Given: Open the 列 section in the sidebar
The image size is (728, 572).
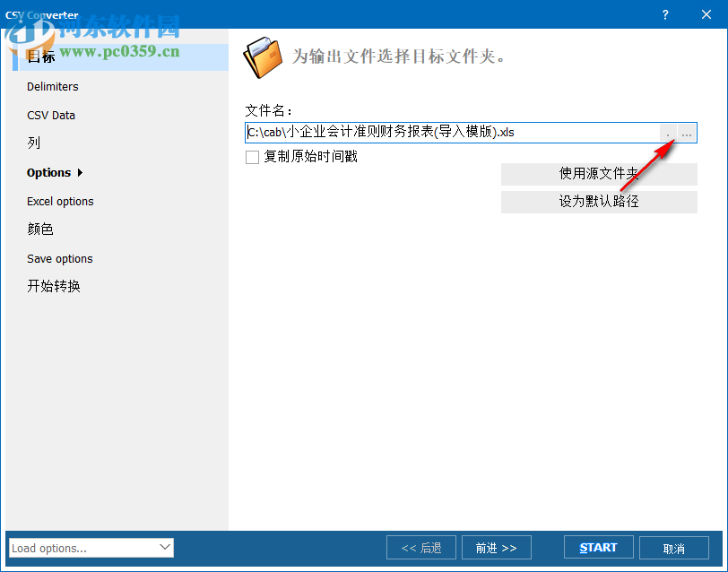Looking at the screenshot, I should pos(32,143).
